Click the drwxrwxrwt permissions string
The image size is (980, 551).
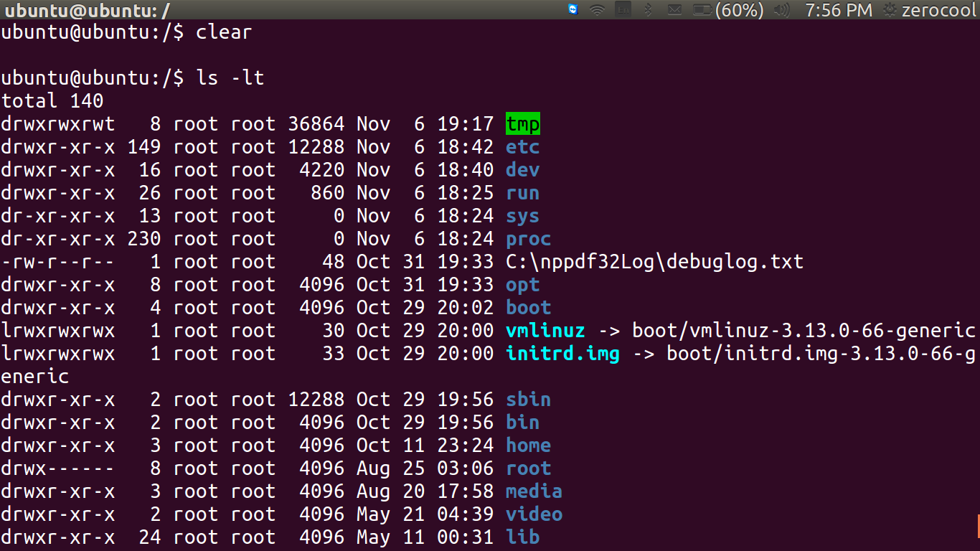58,124
